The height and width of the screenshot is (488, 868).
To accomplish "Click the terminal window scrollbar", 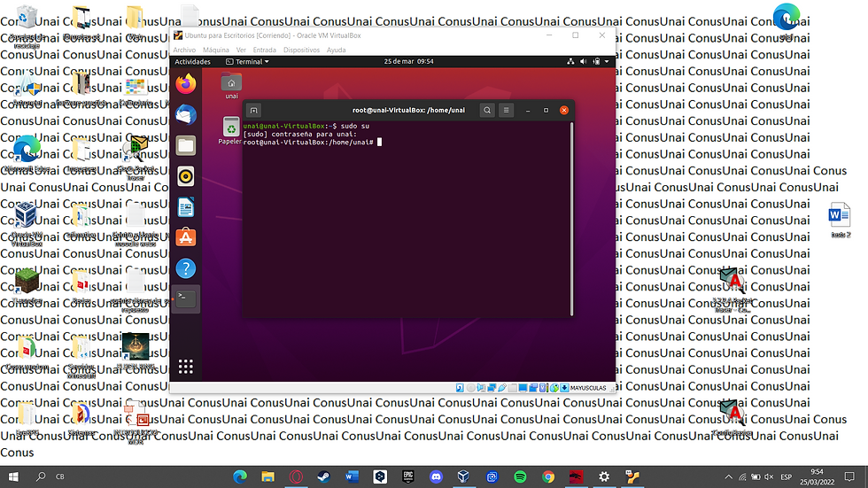I will pos(571,219).
